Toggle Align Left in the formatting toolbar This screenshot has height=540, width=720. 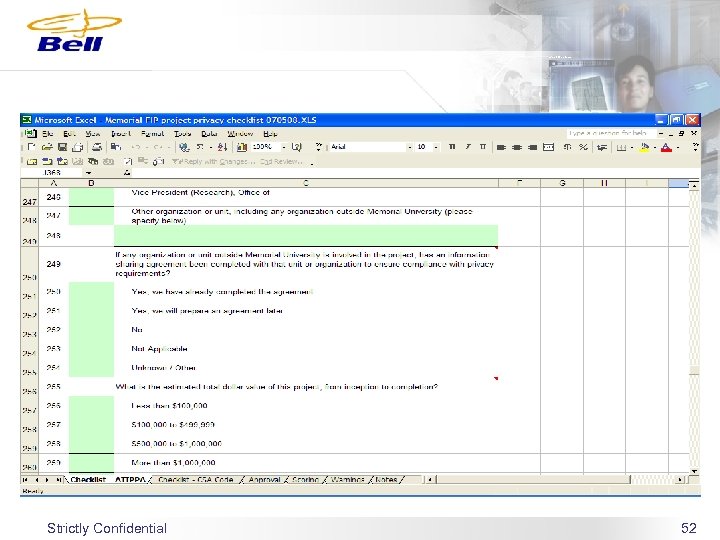(501, 147)
